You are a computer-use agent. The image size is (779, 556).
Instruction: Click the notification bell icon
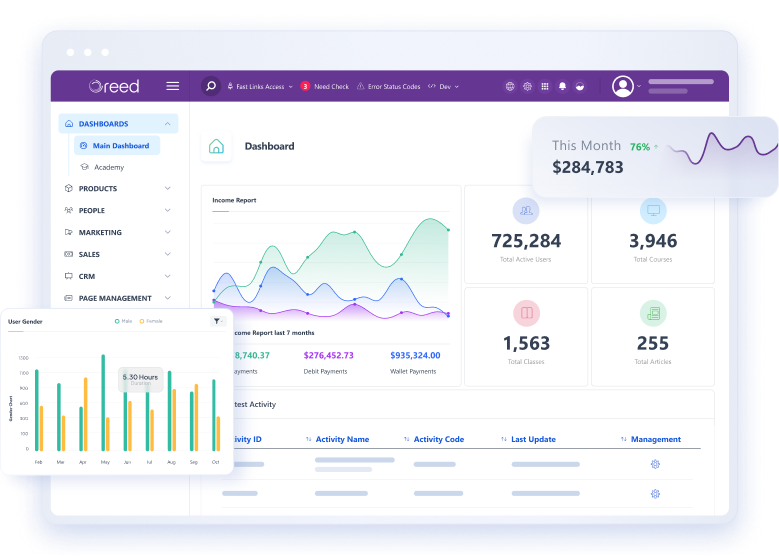tap(562, 87)
